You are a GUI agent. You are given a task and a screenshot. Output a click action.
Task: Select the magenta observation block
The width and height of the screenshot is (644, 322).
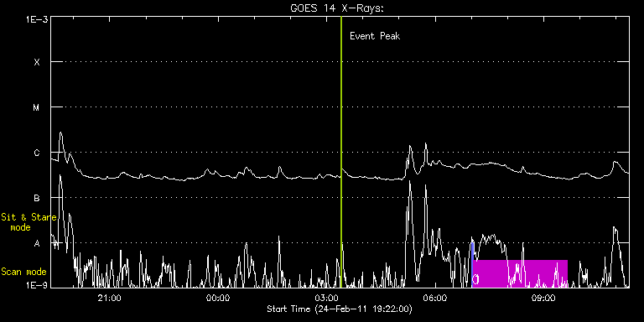pos(521,273)
